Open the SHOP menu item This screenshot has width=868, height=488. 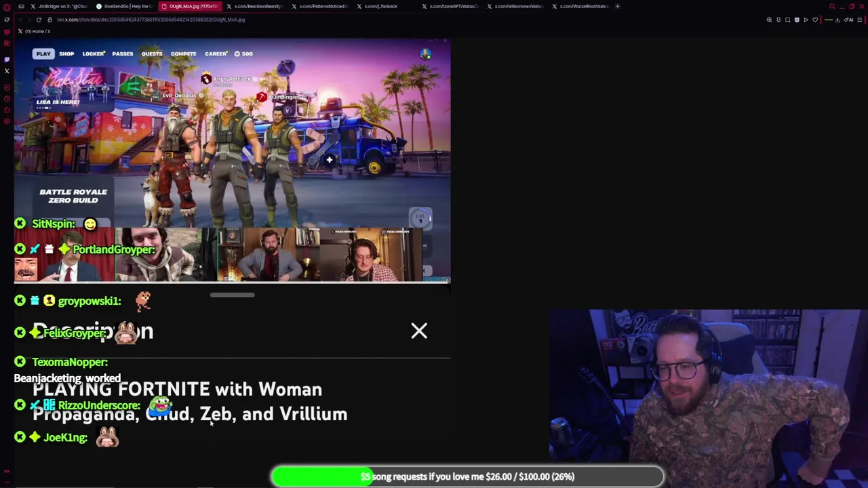66,54
